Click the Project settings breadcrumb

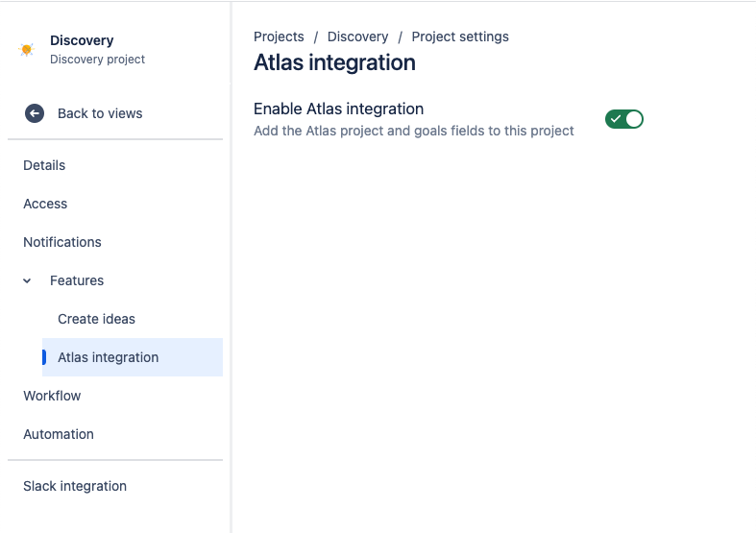[x=460, y=36]
